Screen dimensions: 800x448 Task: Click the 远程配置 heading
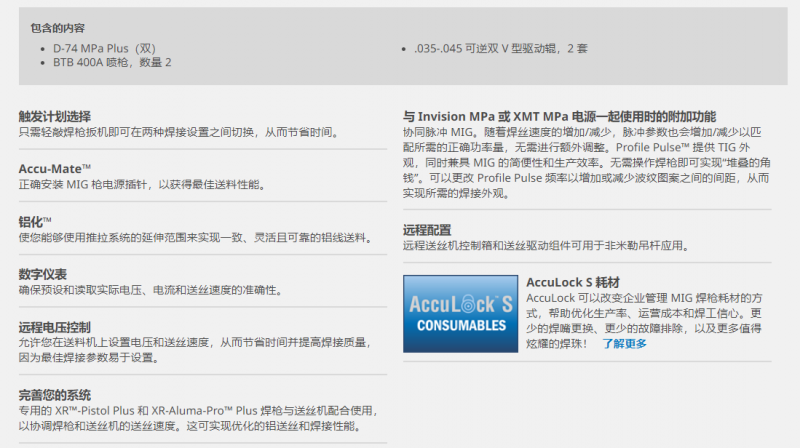click(427, 230)
